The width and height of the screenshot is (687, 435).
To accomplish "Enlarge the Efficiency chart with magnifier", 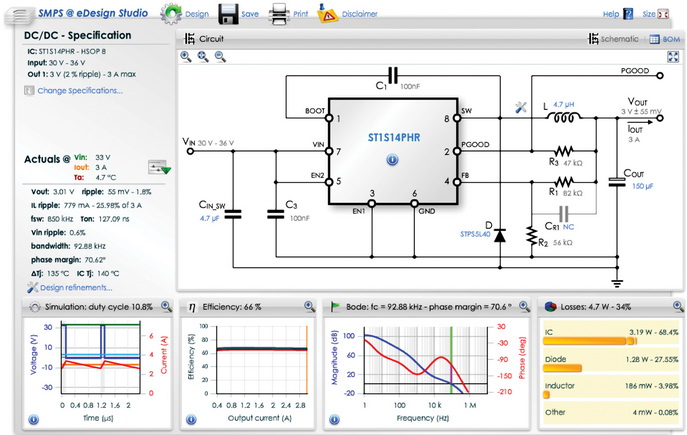I will click(x=309, y=306).
